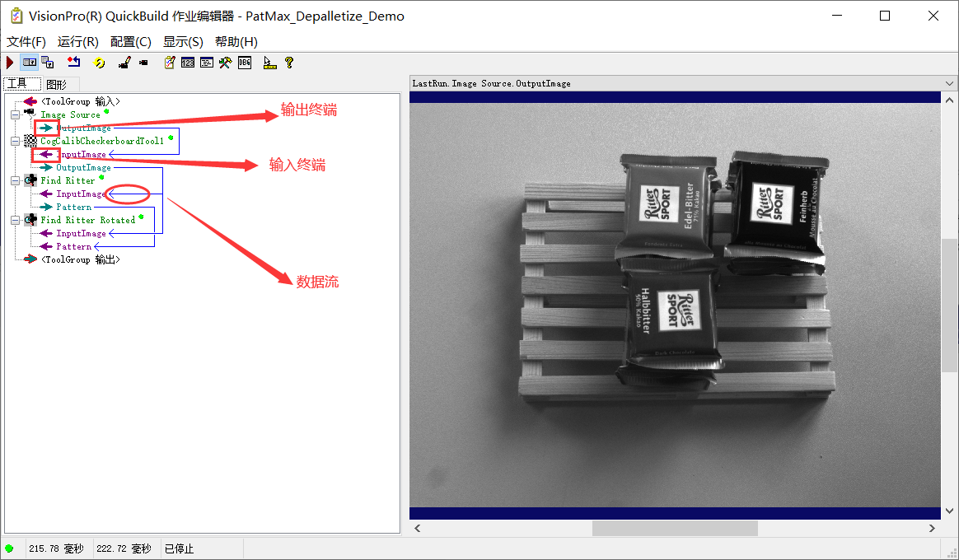
Task: Collapse the CogCalibCheckerboardTool1 node
Action: pyautogui.click(x=13, y=141)
